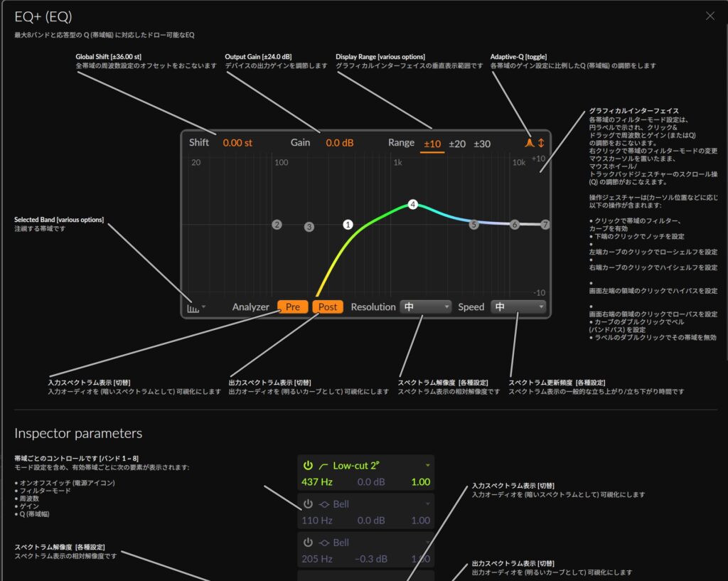Select band node 1 on the EQ graph
Viewport: 728px width, 581px height.
348,225
